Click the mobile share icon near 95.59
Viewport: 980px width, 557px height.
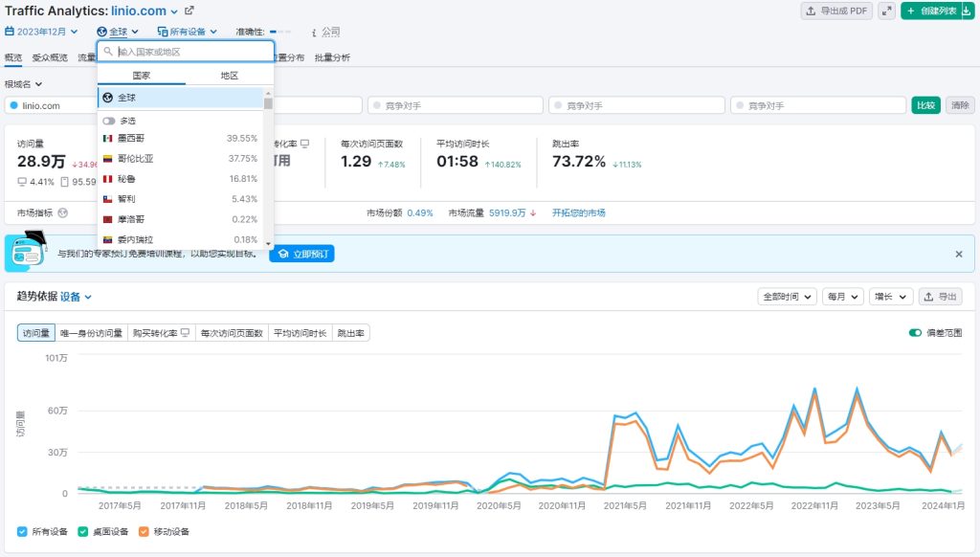click(x=64, y=182)
